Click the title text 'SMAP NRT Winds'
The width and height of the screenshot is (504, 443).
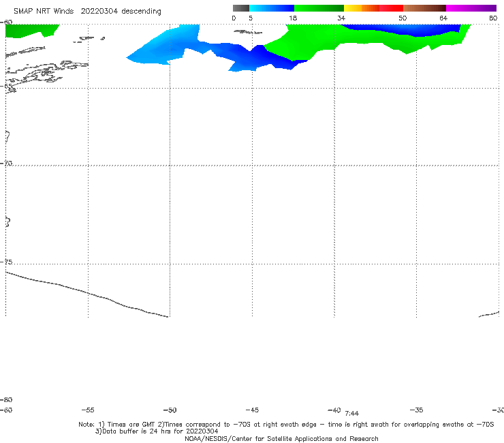tap(44, 12)
